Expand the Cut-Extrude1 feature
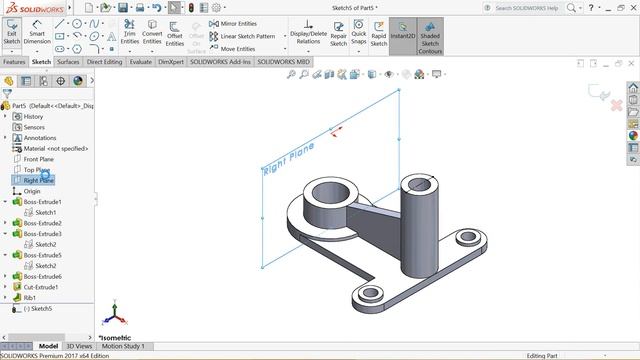640x360 pixels. click(5, 287)
